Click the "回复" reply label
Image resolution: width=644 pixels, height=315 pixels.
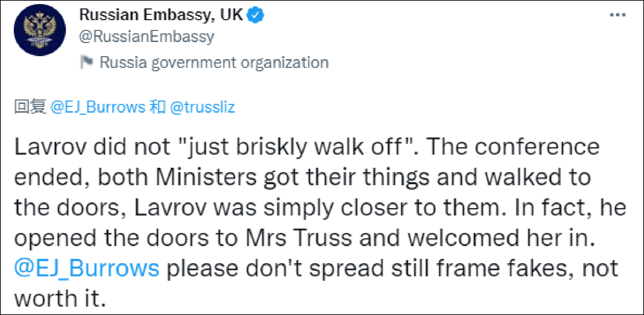point(30,107)
